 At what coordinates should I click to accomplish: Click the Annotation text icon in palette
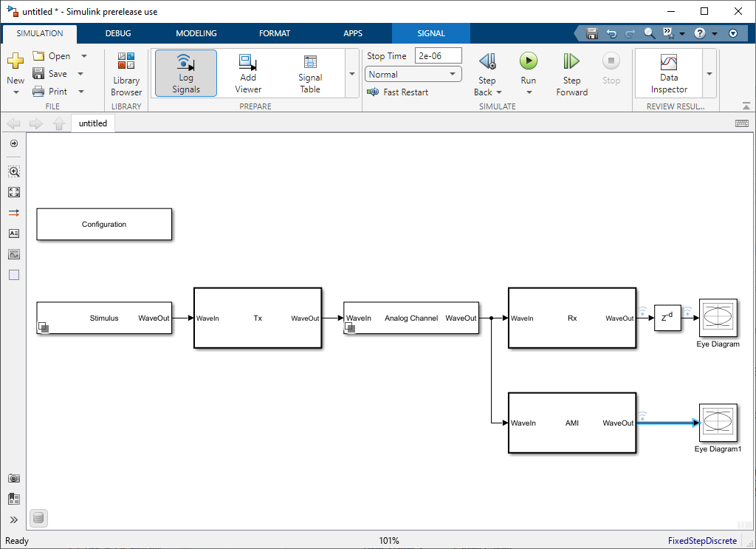[14, 233]
